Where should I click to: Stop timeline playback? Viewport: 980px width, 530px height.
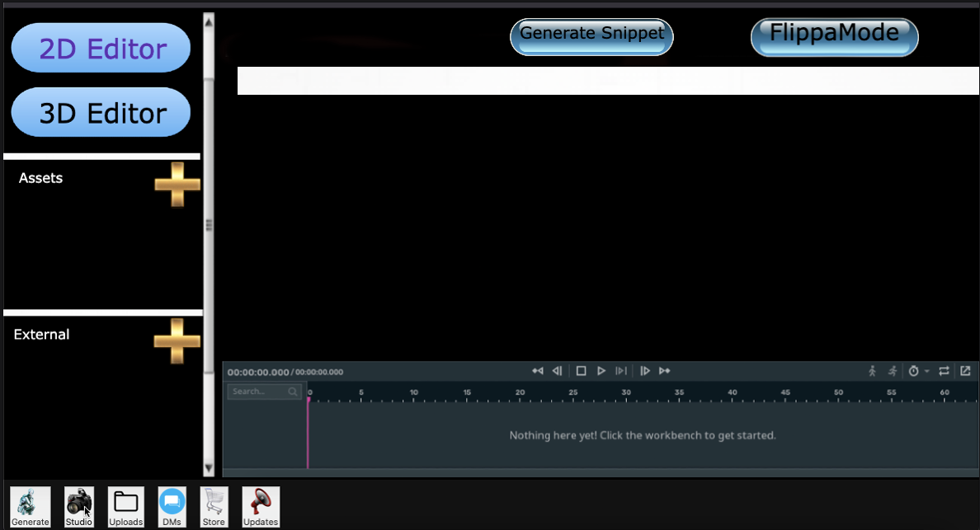click(581, 371)
